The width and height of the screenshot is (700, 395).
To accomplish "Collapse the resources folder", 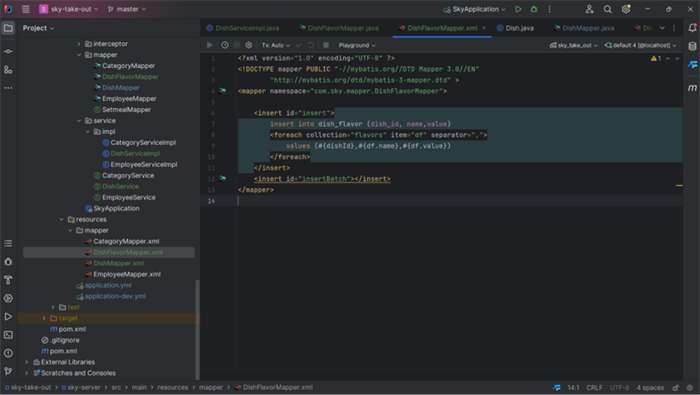I will (x=62, y=219).
